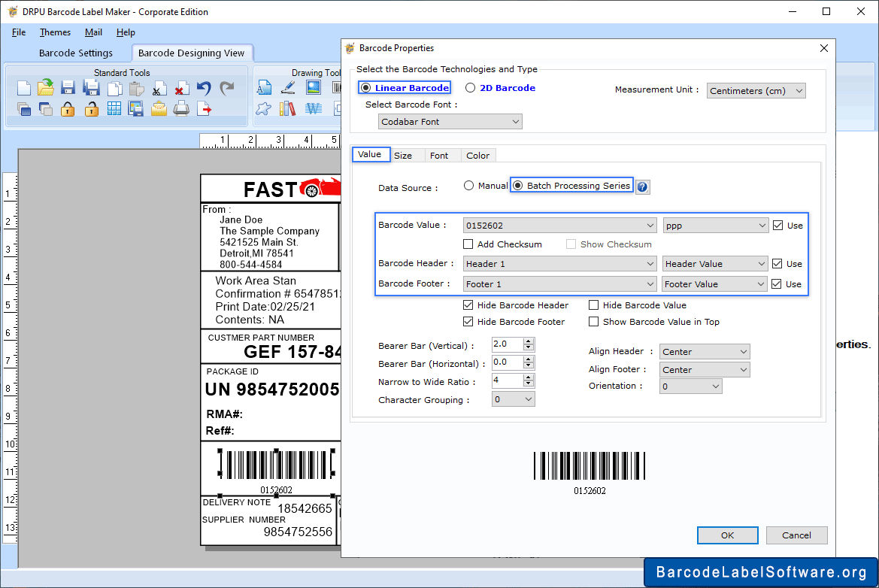The height and width of the screenshot is (588, 879).
Task: Paste with the clipboard icon
Action: pyautogui.click(x=136, y=89)
